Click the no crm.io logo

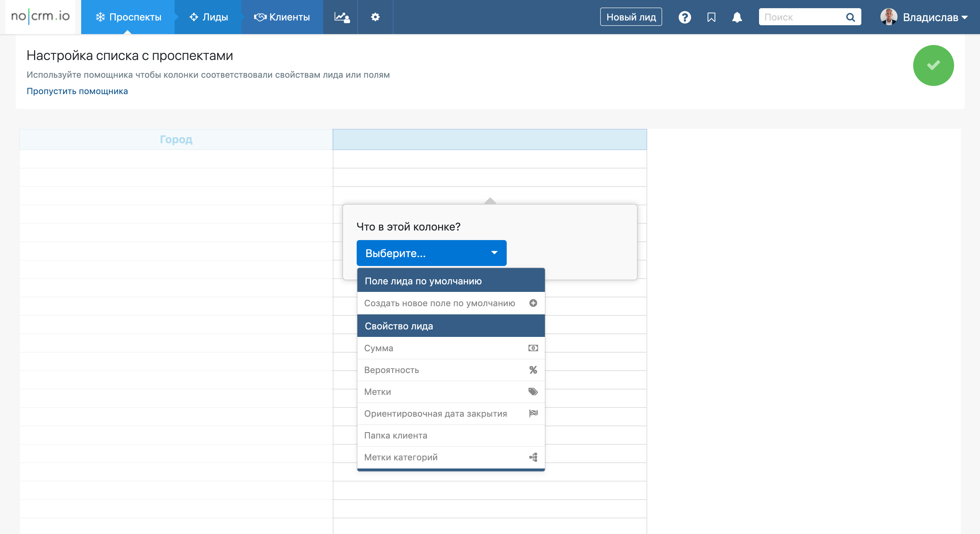coord(40,16)
